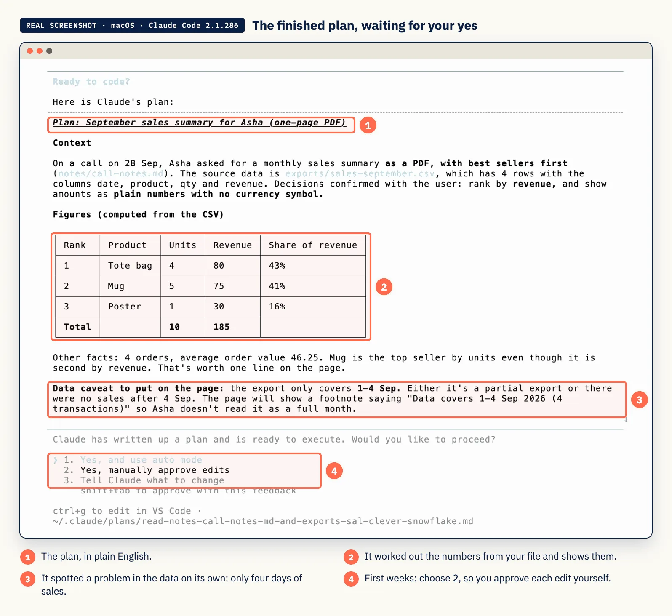
Task: Click the plan title 'September sales summary for Asha'
Action: click(200, 123)
